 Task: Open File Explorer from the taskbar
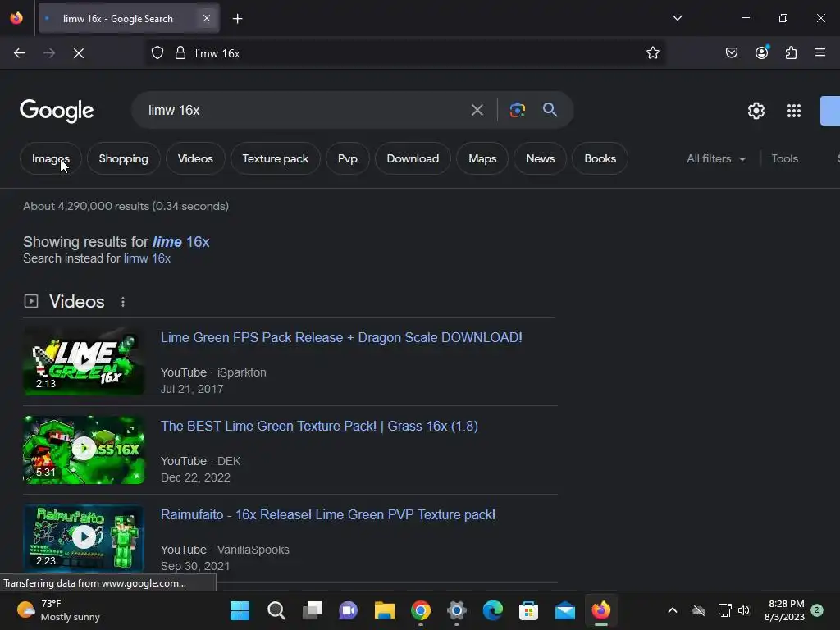(x=384, y=610)
